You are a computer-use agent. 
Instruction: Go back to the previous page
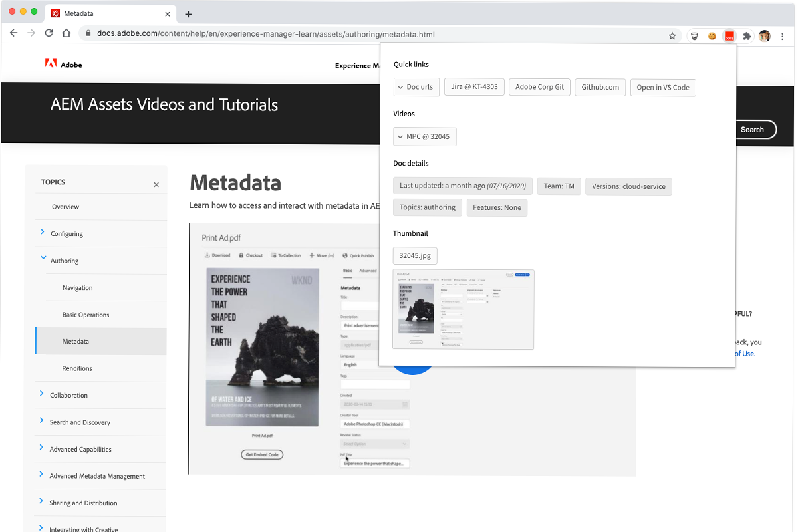pyautogui.click(x=13, y=33)
